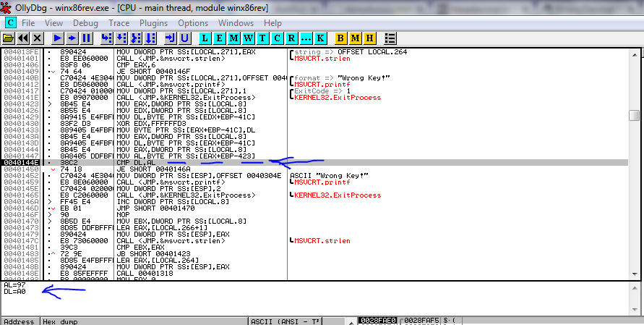Click the Appearance options list icon
This screenshot has height=325, width=644.
pos(390,38)
